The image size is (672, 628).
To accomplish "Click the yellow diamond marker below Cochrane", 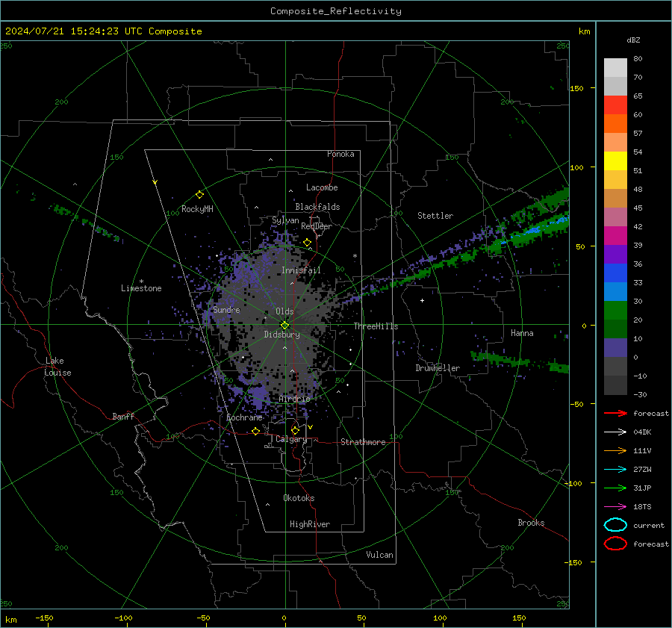I will (x=256, y=431).
